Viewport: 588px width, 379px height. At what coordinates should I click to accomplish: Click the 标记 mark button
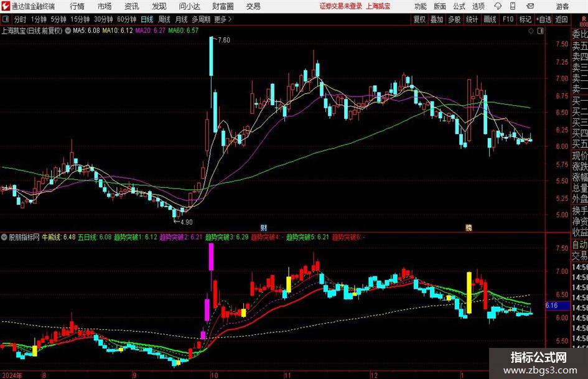(525, 19)
